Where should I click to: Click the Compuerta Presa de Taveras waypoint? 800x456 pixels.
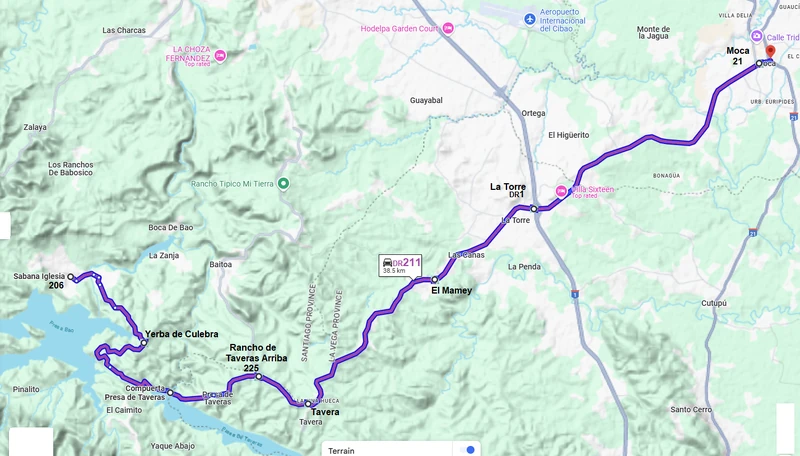(170, 393)
